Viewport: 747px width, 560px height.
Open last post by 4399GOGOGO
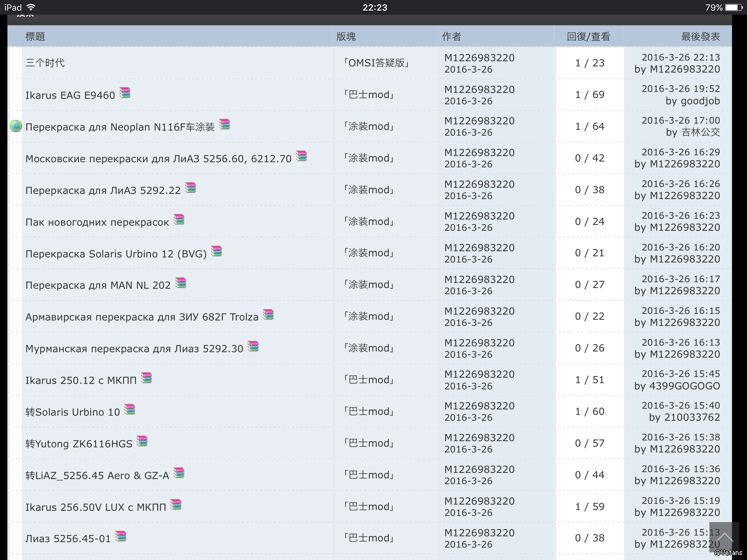click(681, 374)
